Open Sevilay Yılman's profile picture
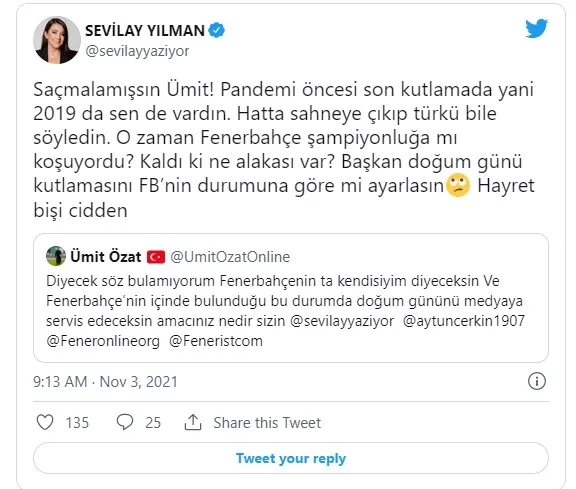576x489 pixels. [x=57, y=40]
